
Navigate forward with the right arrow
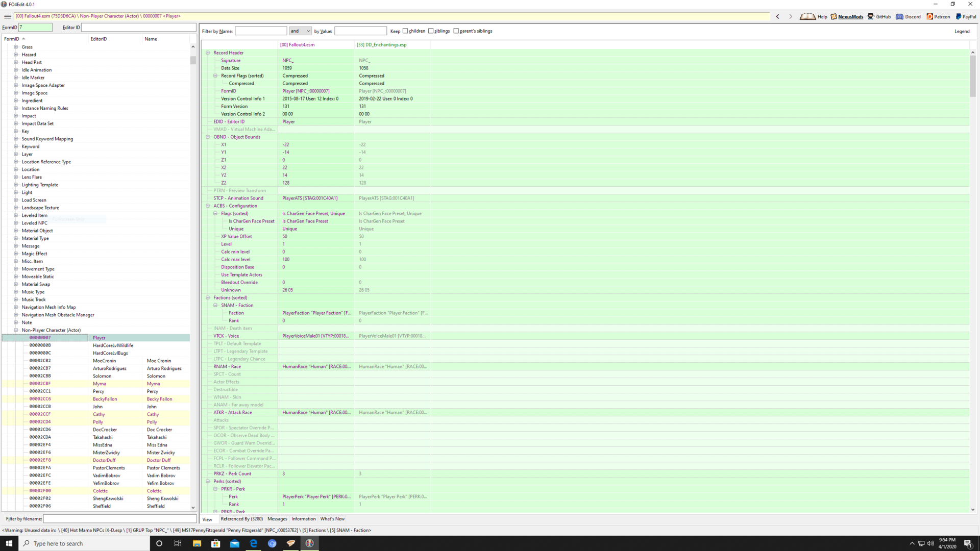click(x=791, y=16)
